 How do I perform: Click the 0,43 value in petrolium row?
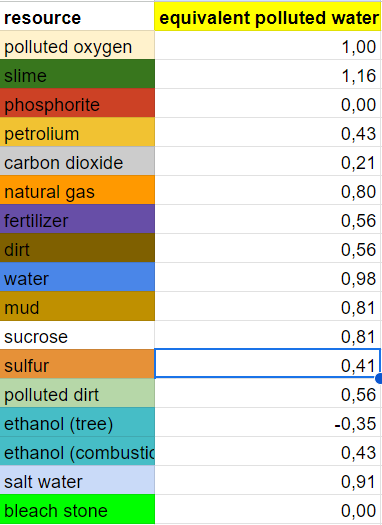pos(268,132)
